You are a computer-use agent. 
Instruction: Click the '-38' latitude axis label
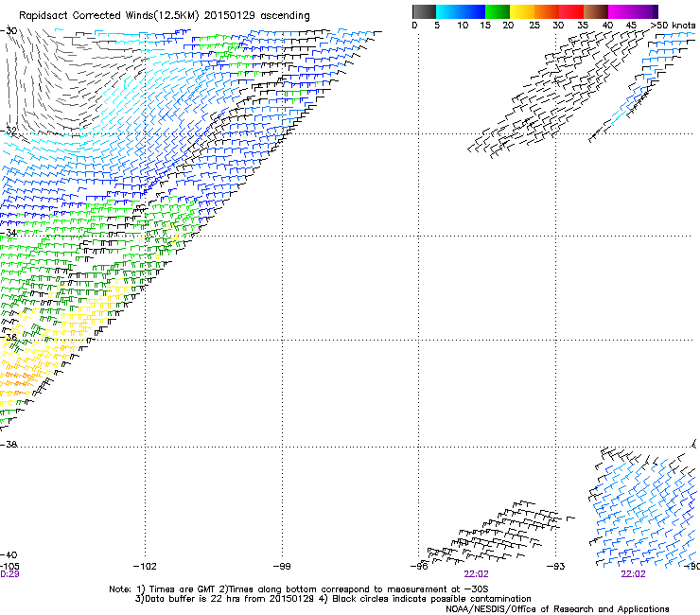pos(9,445)
